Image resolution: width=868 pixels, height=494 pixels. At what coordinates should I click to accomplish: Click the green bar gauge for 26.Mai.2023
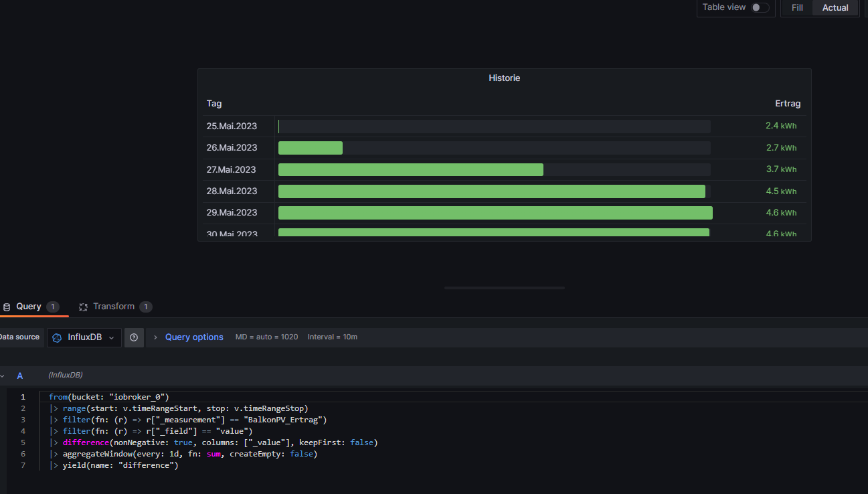(x=311, y=148)
